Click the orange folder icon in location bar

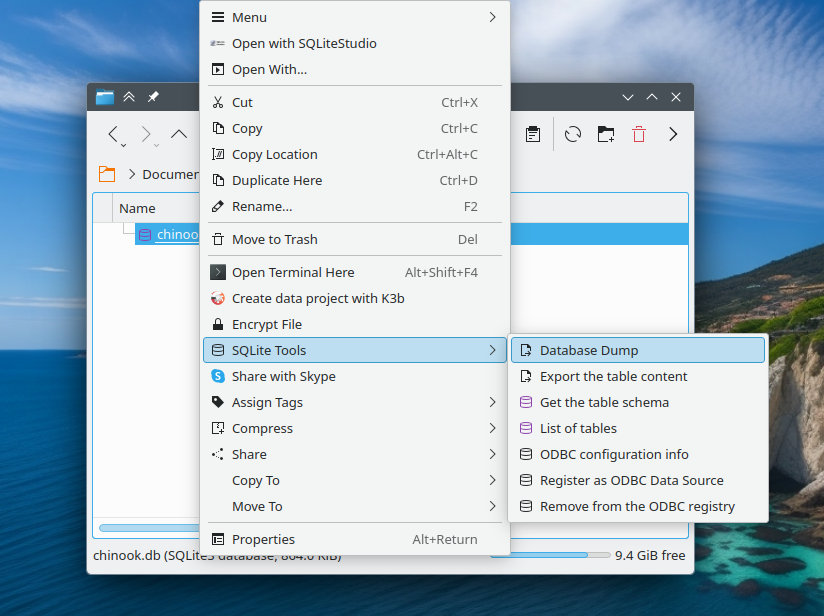(x=107, y=174)
